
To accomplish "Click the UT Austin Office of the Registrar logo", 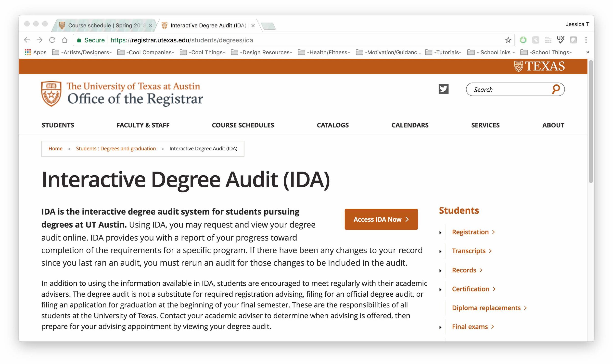I will pos(122,94).
